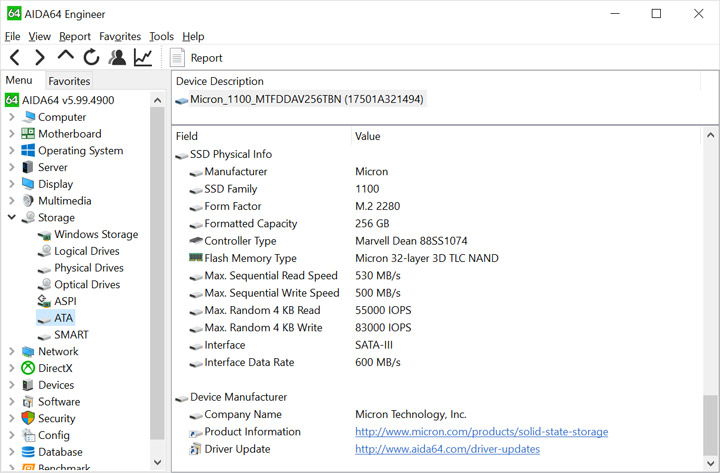
Task: Open the Tools menu
Action: [x=161, y=37]
